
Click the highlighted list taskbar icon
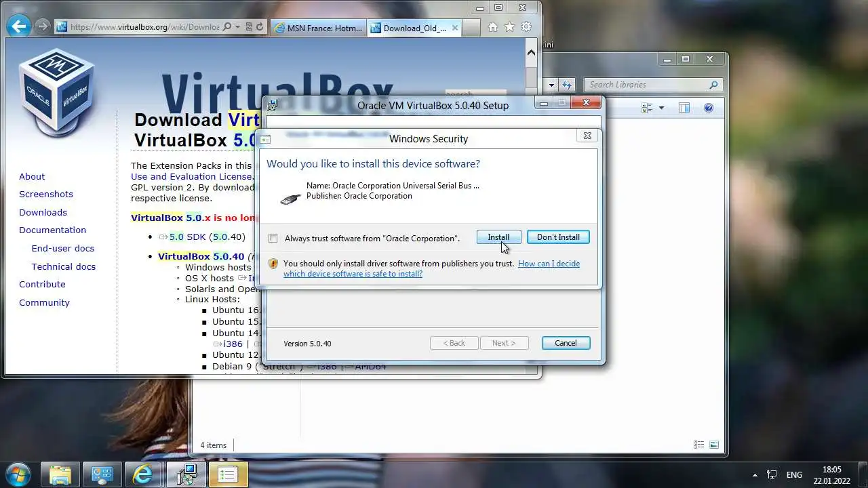[228, 474]
